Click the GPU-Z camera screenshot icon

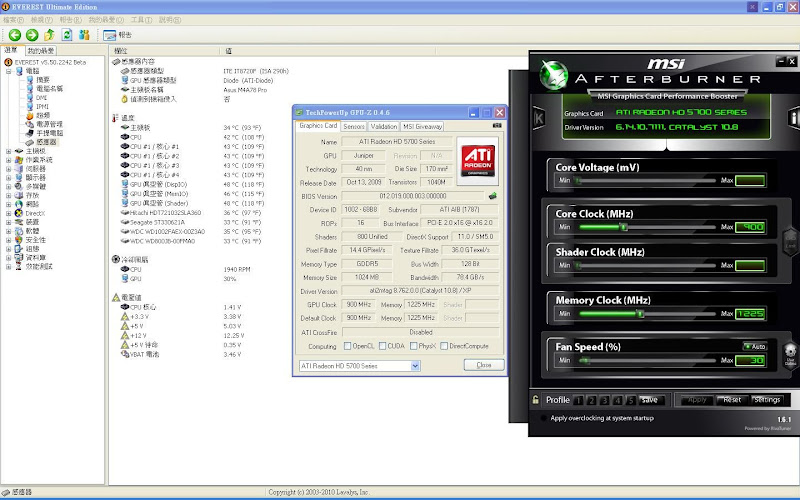click(497, 126)
